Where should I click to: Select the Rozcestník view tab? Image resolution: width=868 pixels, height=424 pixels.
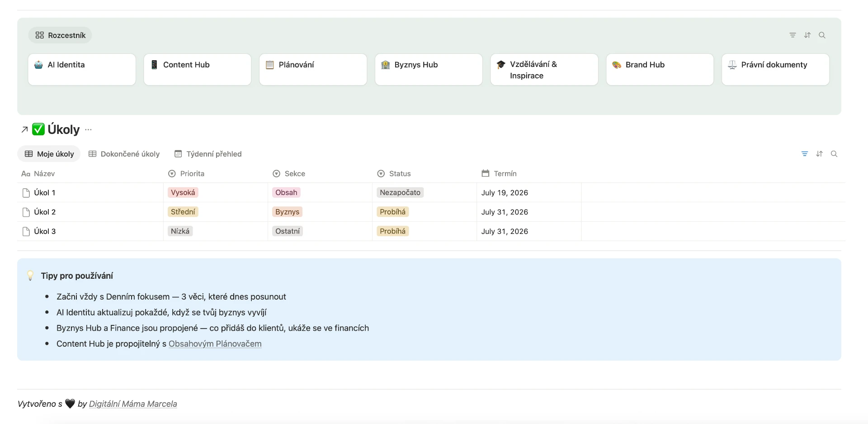(x=60, y=35)
